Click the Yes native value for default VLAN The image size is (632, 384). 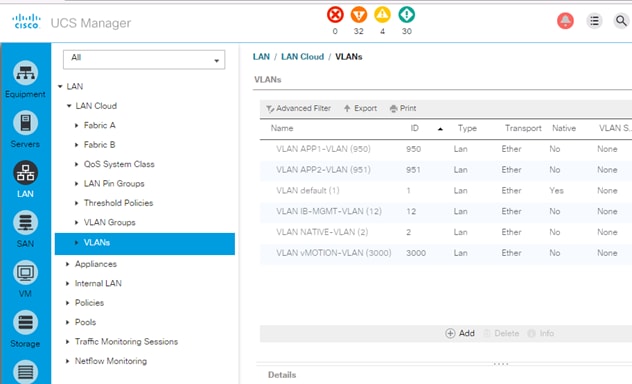(556, 191)
